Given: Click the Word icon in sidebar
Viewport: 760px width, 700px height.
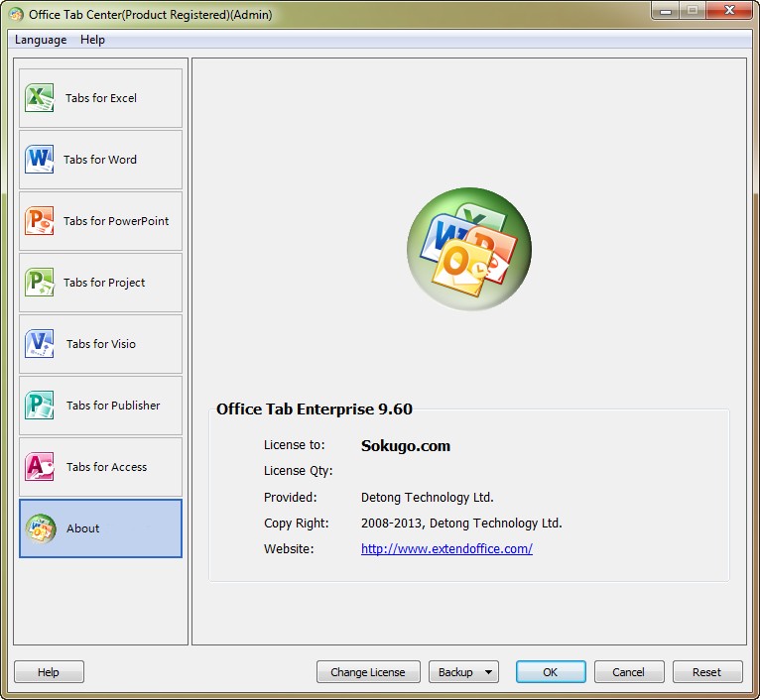Looking at the screenshot, I should [40, 160].
